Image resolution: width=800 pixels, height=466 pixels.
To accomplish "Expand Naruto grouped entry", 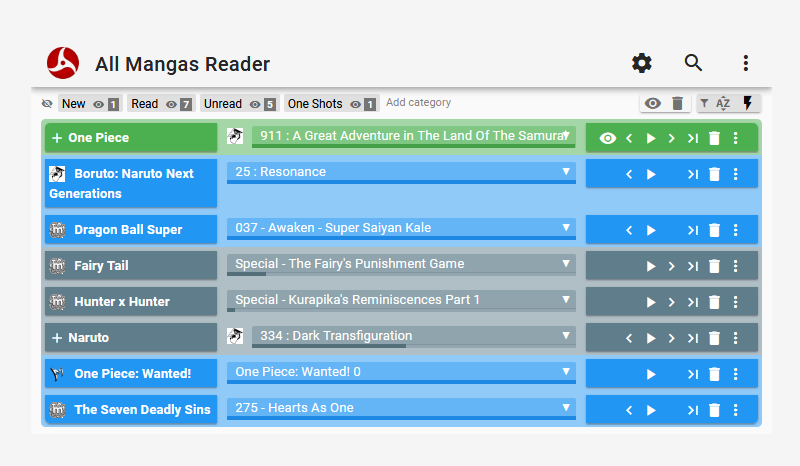I will [57, 338].
